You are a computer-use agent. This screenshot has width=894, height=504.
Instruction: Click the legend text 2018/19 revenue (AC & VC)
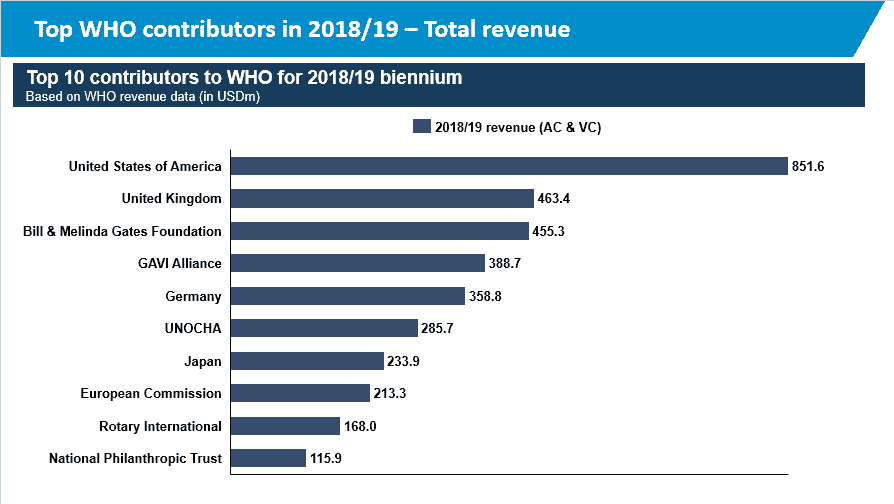pos(518,127)
